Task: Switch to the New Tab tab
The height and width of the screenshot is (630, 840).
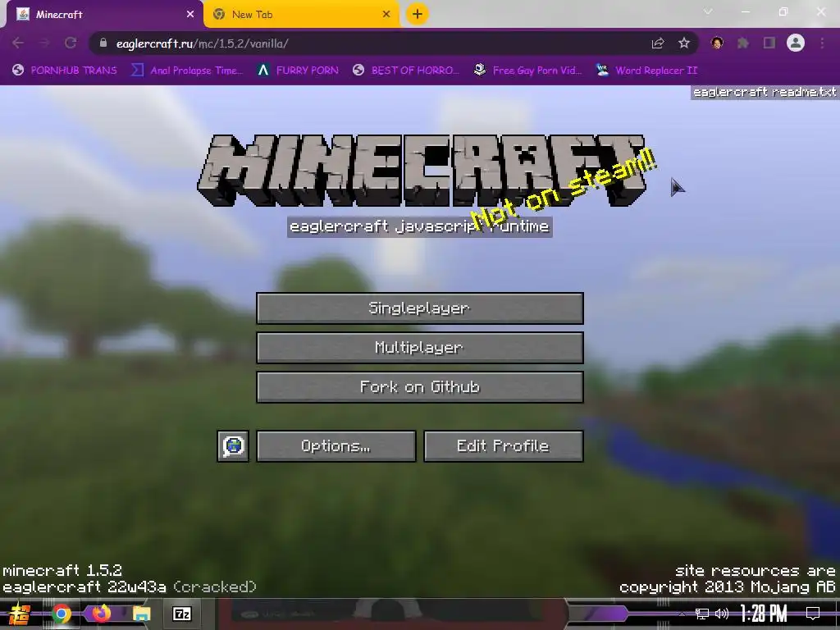Action: [300, 15]
